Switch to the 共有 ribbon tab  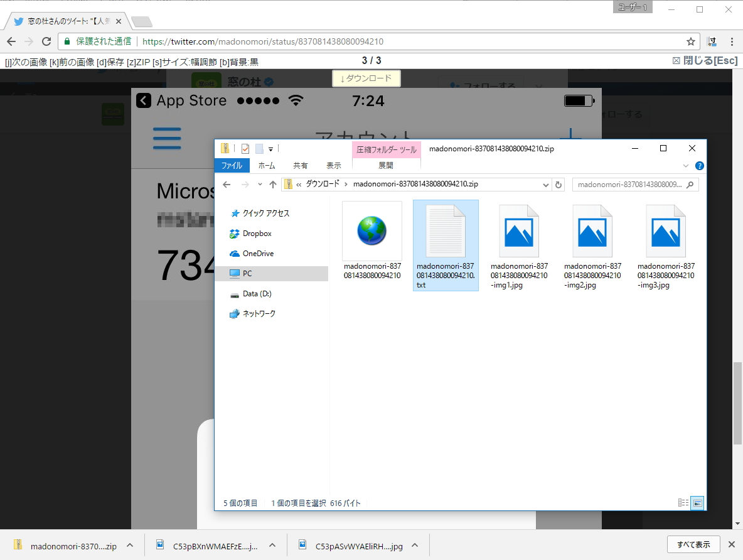301,166
